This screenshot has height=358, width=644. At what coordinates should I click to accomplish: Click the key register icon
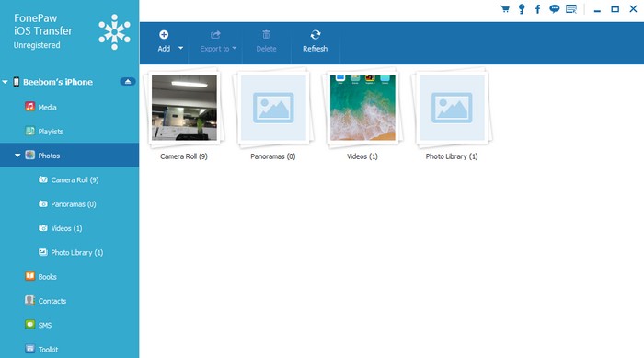(x=522, y=9)
